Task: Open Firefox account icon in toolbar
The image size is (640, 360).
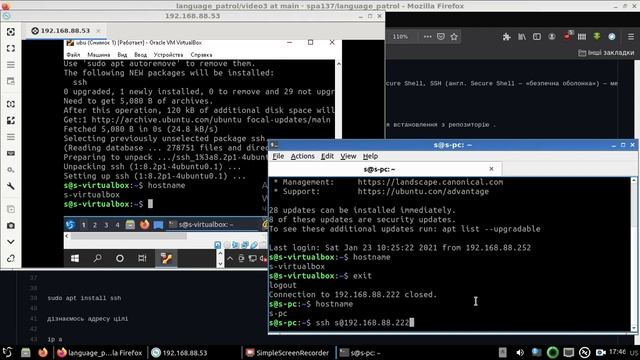Action: click(x=552, y=37)
